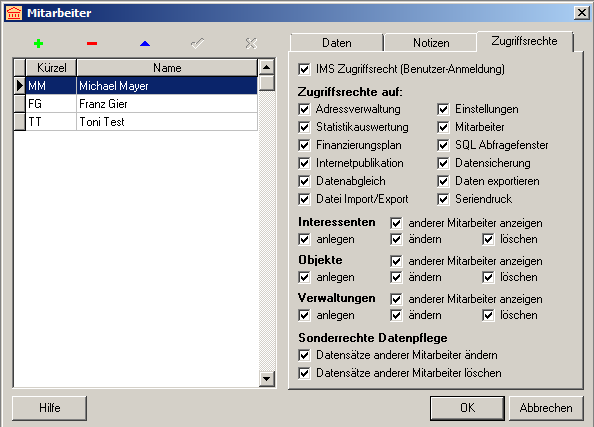This screenshot has height=427, width=594.
Task: Toggle Datensicherung checkbox
Action: [443, 163]
